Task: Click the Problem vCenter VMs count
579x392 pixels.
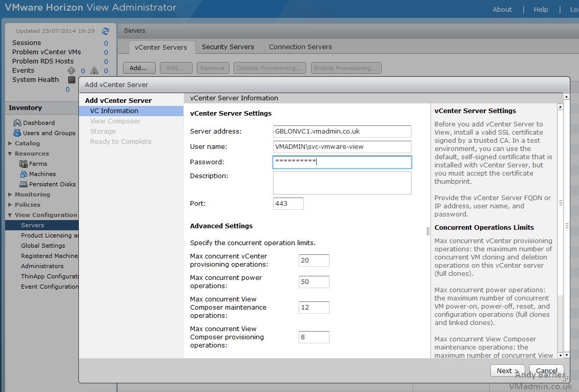Action: (106, 52)
